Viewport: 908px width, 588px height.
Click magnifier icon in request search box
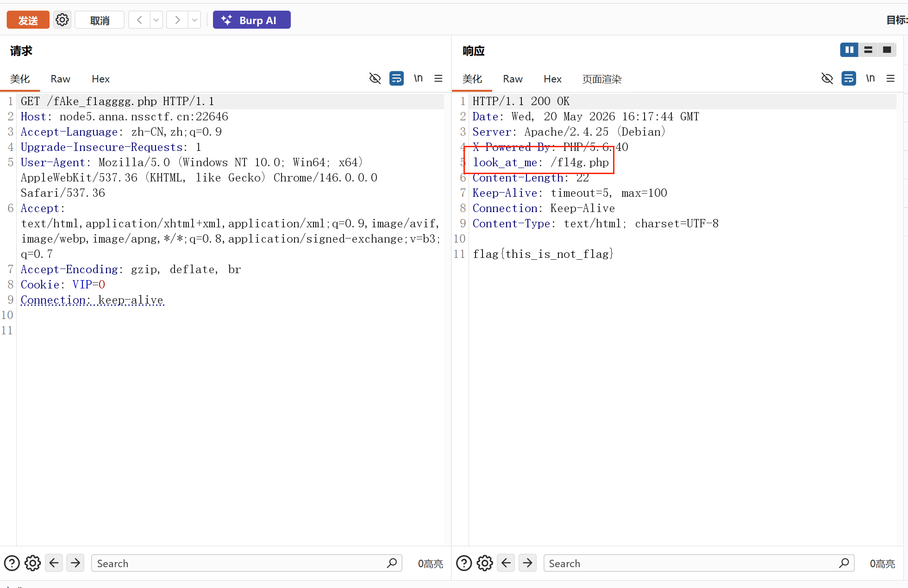pyautogui.click(x=392, y=563)
